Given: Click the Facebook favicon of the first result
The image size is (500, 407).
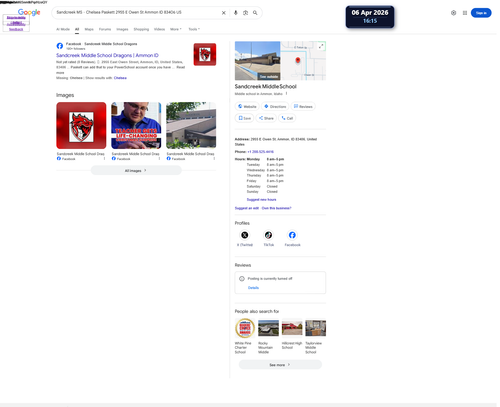Looking at the screenshot, I should pyautogui.click(x=60, y=46).
